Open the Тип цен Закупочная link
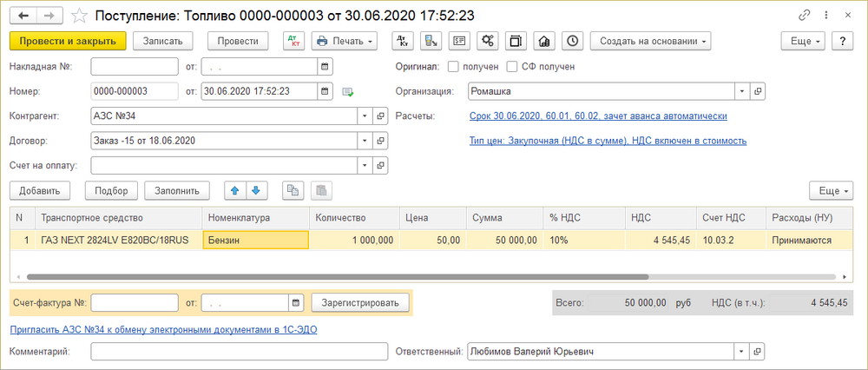Image resolution: width=868 pixels, height=370 pixels. (x=608, y=141)
